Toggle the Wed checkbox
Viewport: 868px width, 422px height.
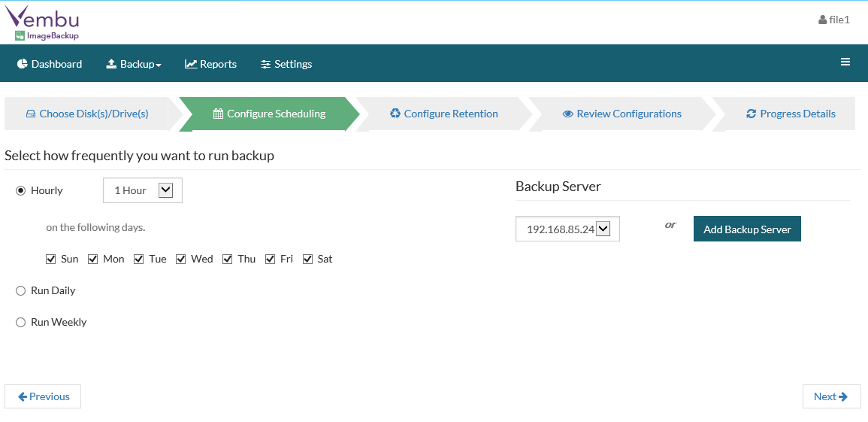tap(181, 259)
